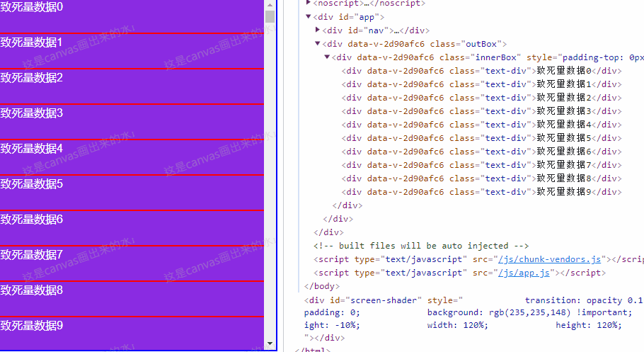Select DOM node text-div 致死里数据5
644x352 pixels.
[481, 138]
